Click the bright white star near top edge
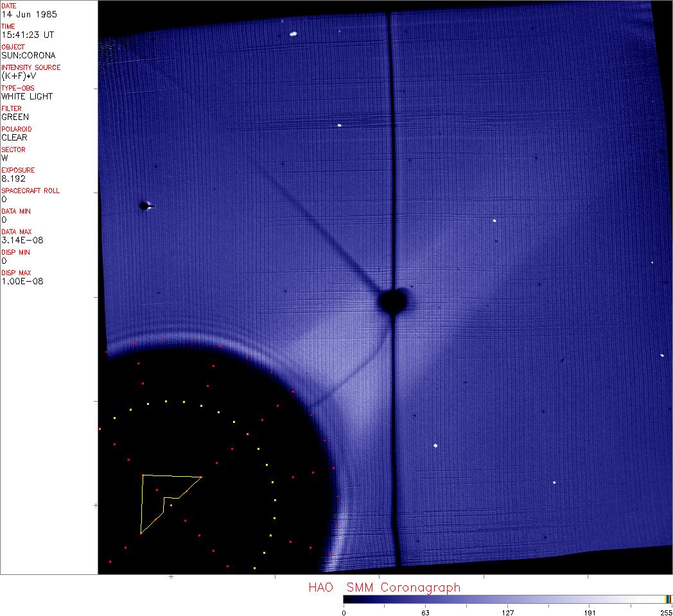Image resolution: width=673 pixels, height=616 pixels. (293, 34)
